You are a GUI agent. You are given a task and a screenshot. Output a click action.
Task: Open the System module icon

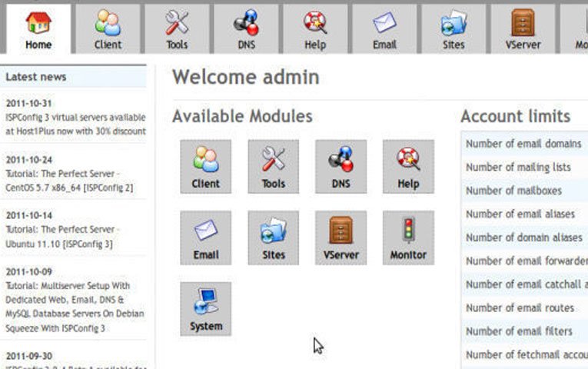pos(205,308)
